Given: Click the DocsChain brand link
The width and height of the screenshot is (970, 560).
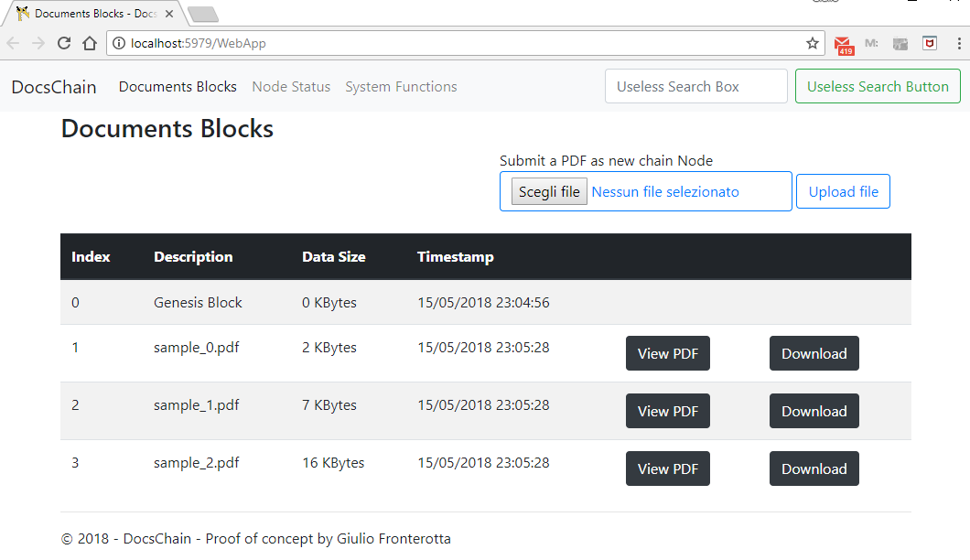Looking at the screenshot, I should point(54,87).
